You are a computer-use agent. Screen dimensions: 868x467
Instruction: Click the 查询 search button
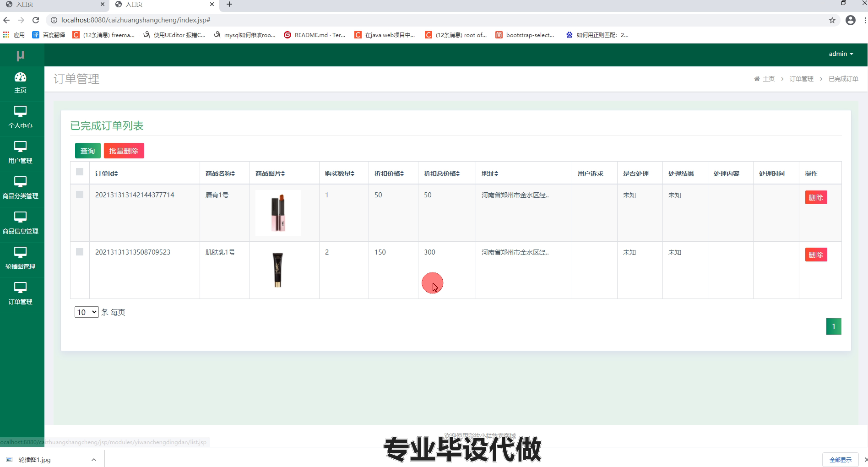[88, 151]
